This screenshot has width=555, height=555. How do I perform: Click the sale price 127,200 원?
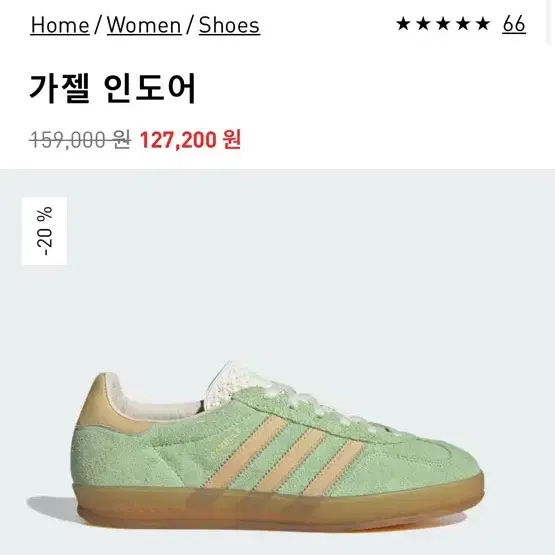coord(190,139)
